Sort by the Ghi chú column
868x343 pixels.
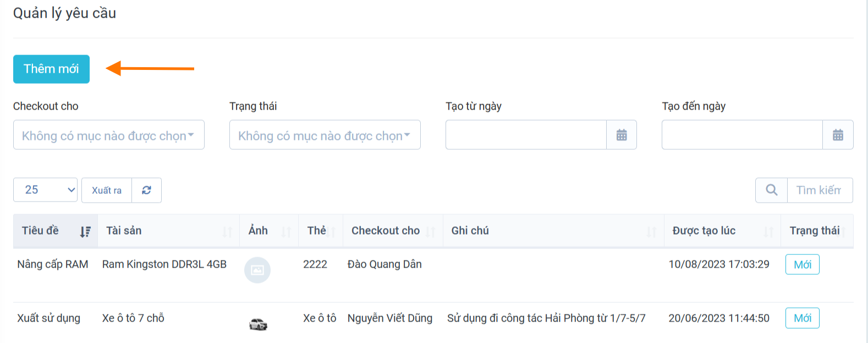pos(651,232)
